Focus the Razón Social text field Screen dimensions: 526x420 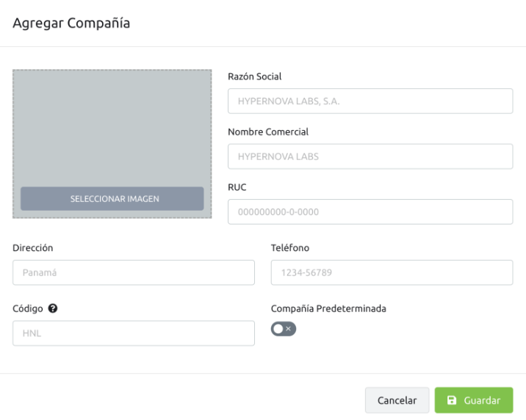[370, 101]
